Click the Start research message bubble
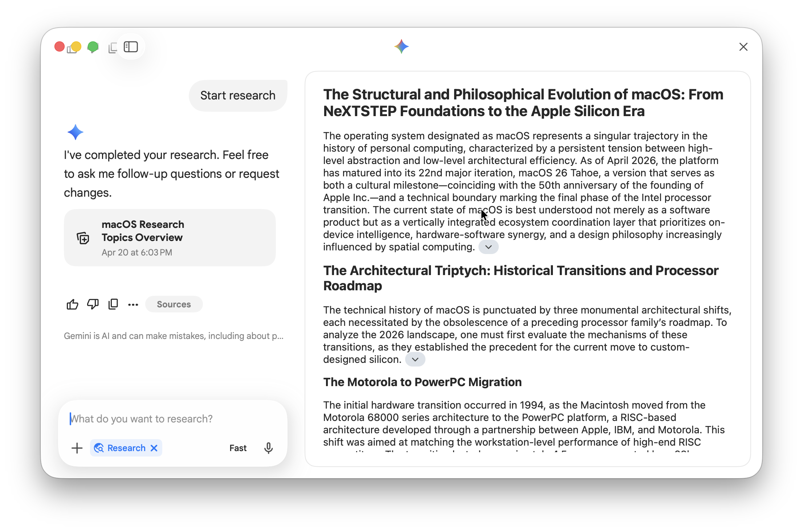 238,95
